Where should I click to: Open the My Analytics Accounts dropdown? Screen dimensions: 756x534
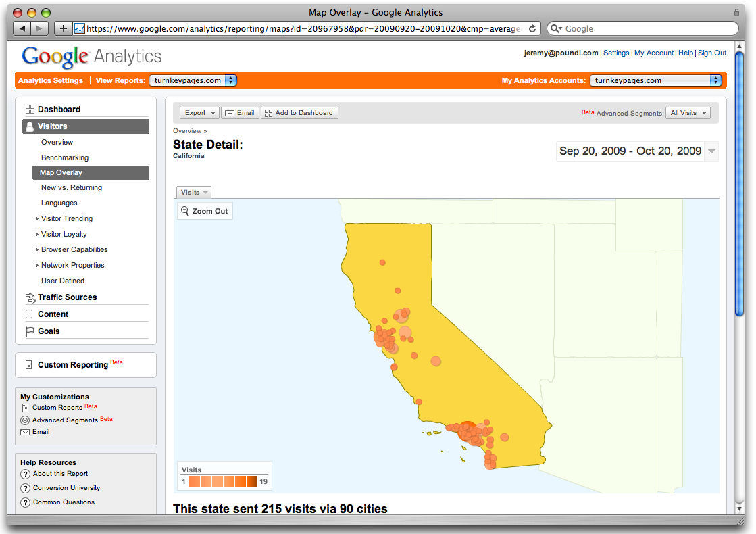click(x=656, y=80)
